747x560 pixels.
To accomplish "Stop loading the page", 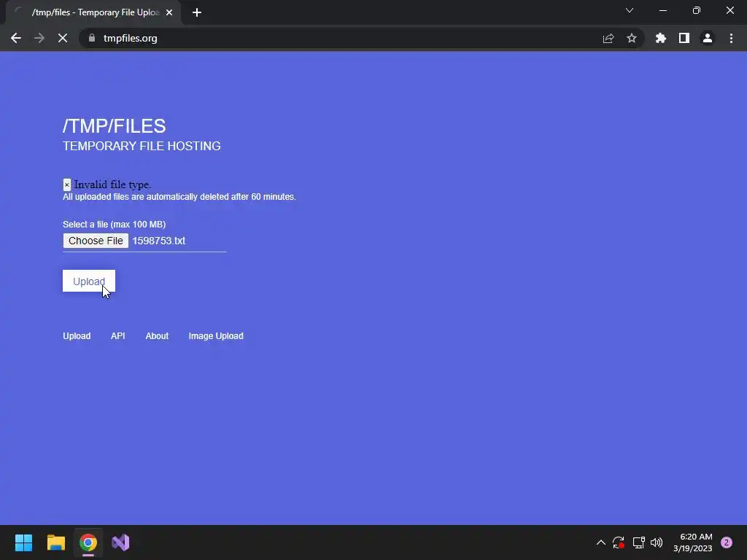I will pyautogui.click(x=63, y=38).
